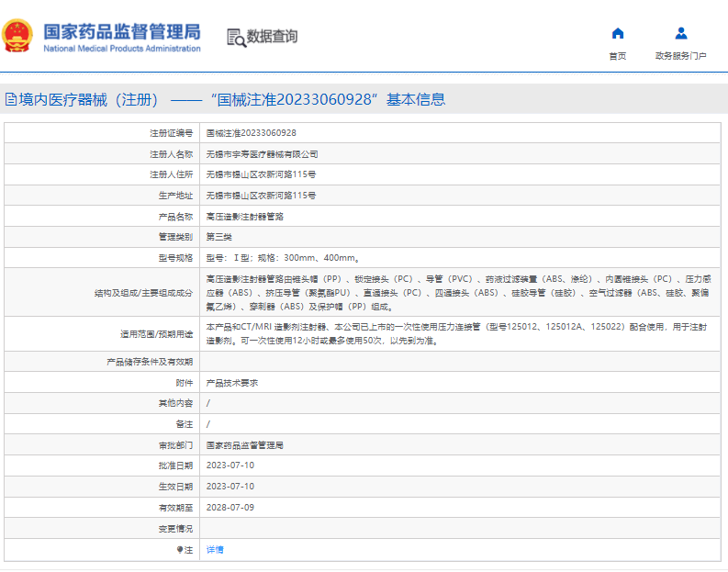728x572 pixels.
Task: Click the 注册证编号 row label
Action: [x=172, y=133]
